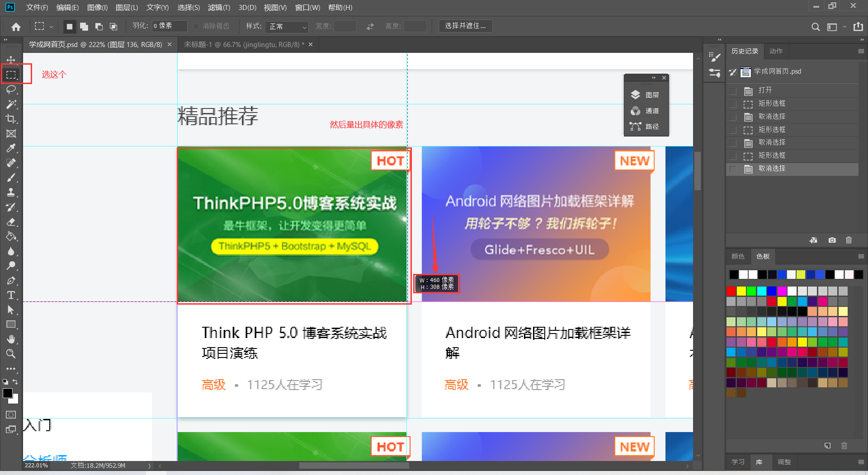This screenshot has height=475, width=868.
Task: Click the Share export icon at top right
Action: [x=858, y=27]
